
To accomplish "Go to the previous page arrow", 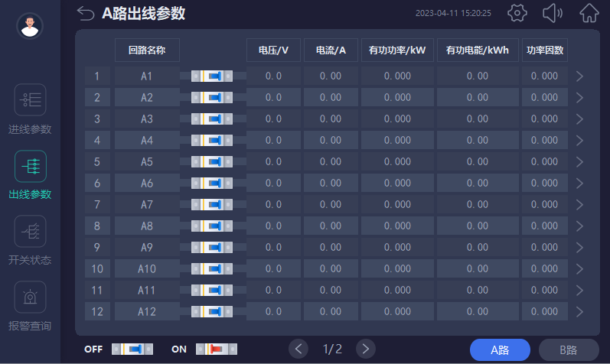I will [298, 349].
